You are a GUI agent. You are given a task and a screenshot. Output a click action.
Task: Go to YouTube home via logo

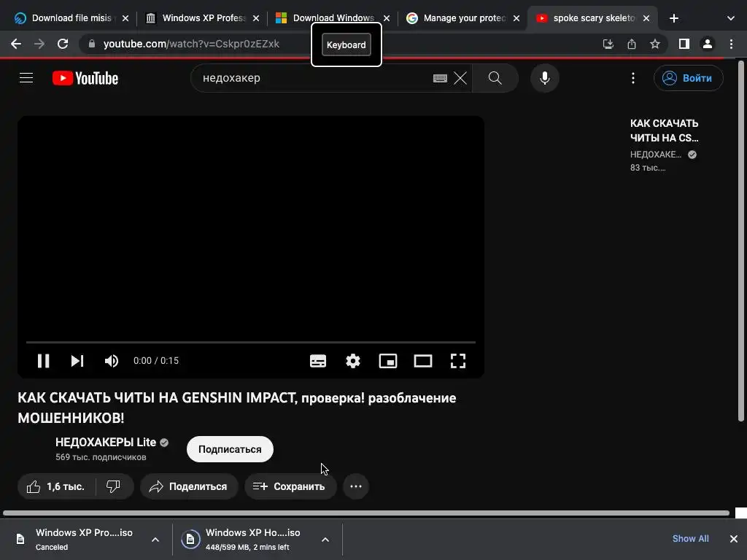click(x=85, y=78)
